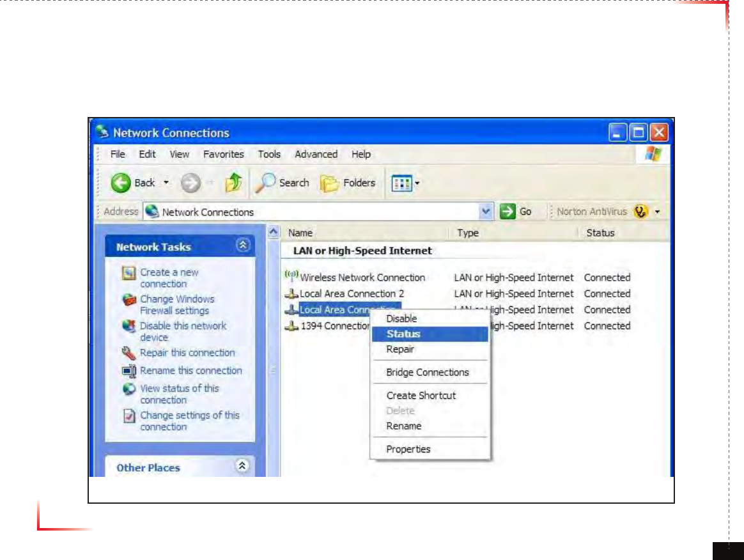This screenshot has width=744, height=560.
Task: Click the Network Connections title bar icon
Action: point(102,132)
